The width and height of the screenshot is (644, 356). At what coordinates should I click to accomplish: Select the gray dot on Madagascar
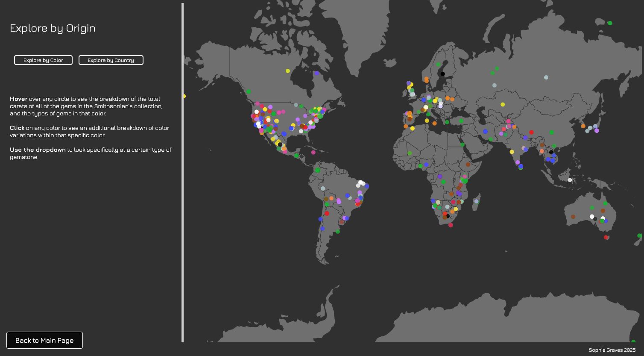point(476,201)
